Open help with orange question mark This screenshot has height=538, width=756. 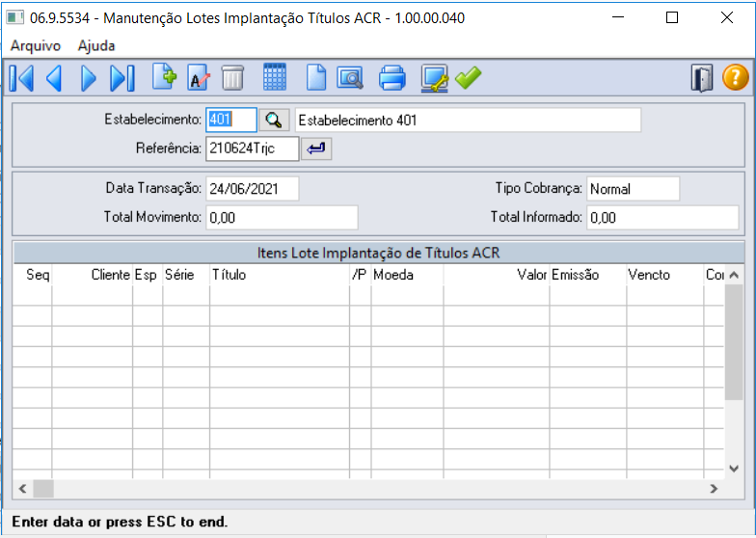click(735, 77)
